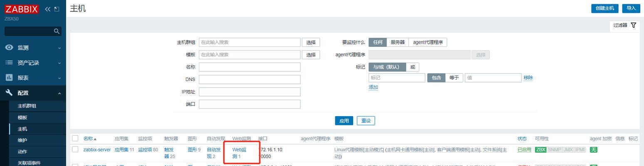The width and height of the screenshot is (644, 166).
Task: Expand the 监测 menu chevron
Action: (x=59, y=48)
